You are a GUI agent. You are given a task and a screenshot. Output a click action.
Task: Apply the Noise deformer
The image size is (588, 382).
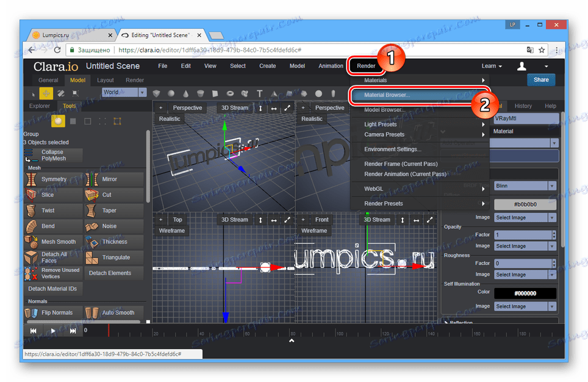tap(114, 226)
